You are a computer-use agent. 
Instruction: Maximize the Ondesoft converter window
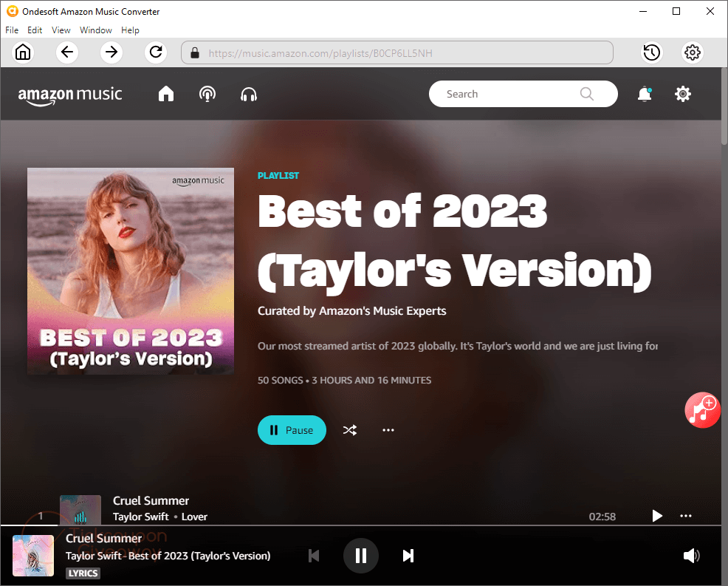click(676, 11)
